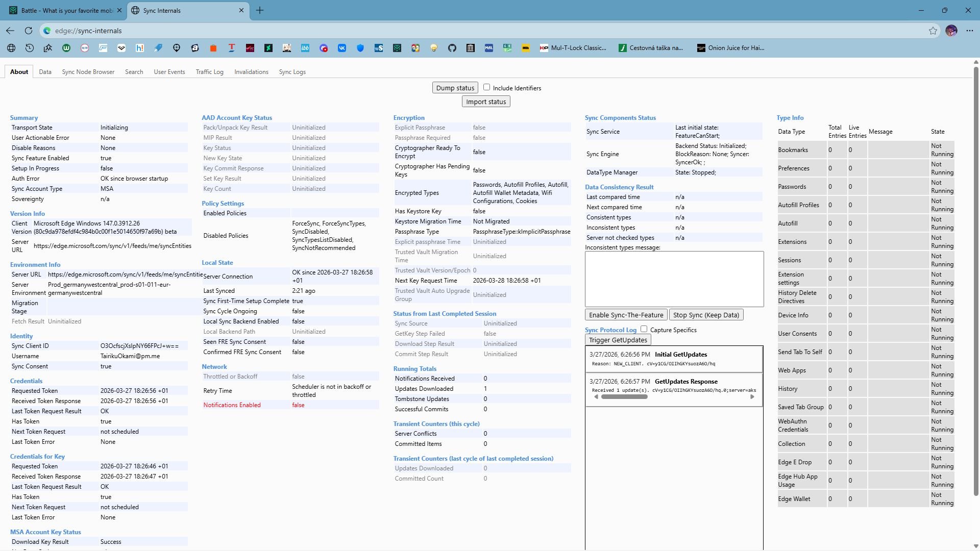Open the Invalidations tab

pyautogui.click(x=251, y=72)
